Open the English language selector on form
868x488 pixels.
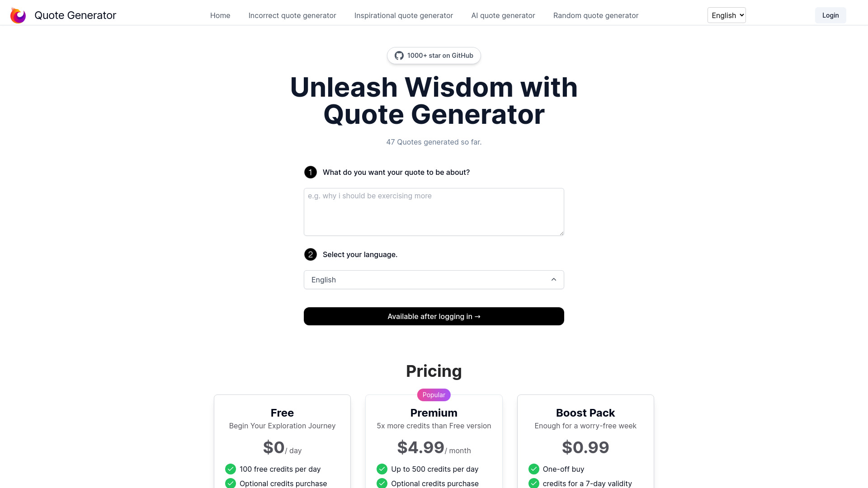(434, 279)
